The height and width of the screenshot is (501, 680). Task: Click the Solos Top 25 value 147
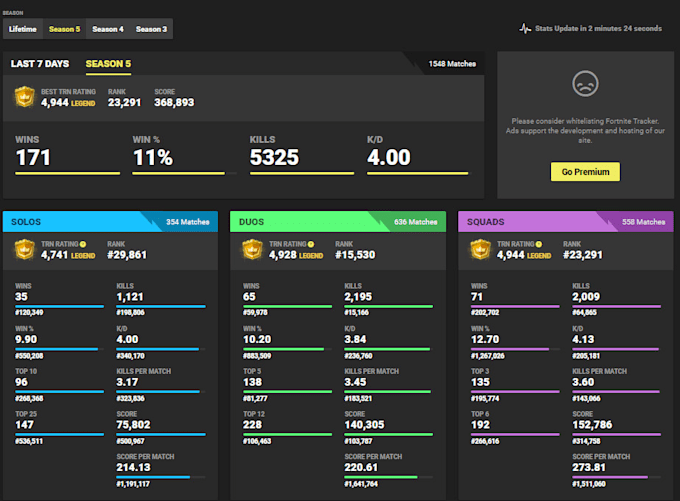(24, 425)
